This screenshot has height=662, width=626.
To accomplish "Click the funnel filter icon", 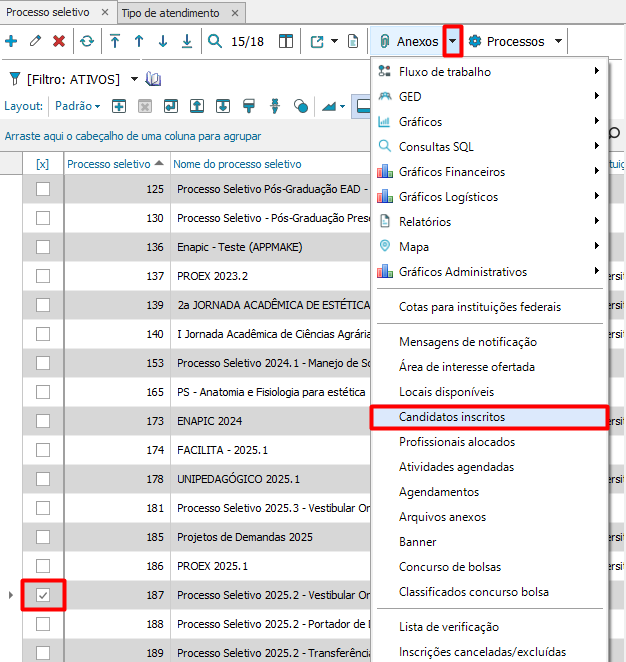I will click(14, 79).
